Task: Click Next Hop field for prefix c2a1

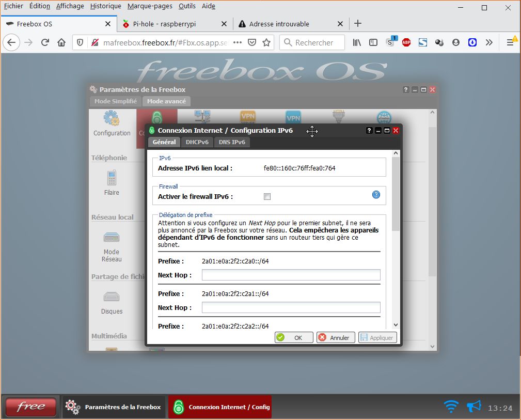Action: (x=291, y=307)
